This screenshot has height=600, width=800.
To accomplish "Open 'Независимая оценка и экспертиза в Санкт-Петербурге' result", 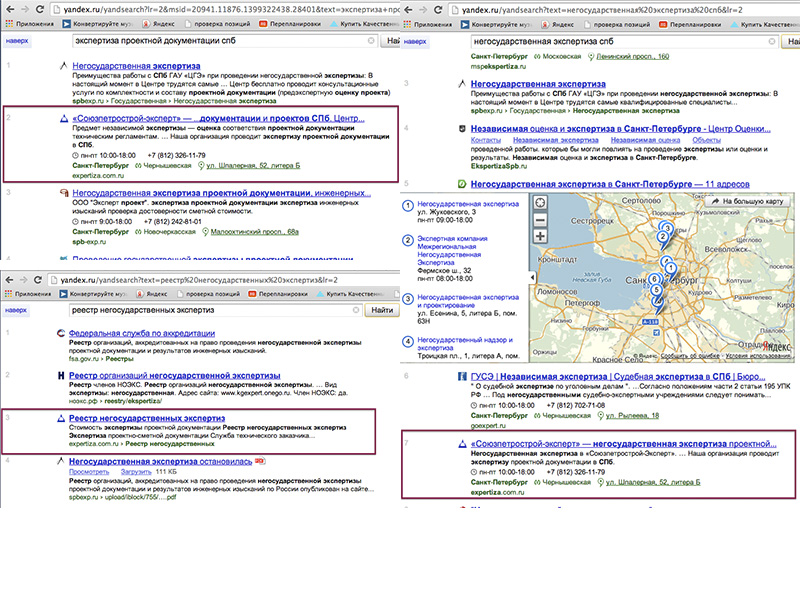I will click(x=620, y=129).
